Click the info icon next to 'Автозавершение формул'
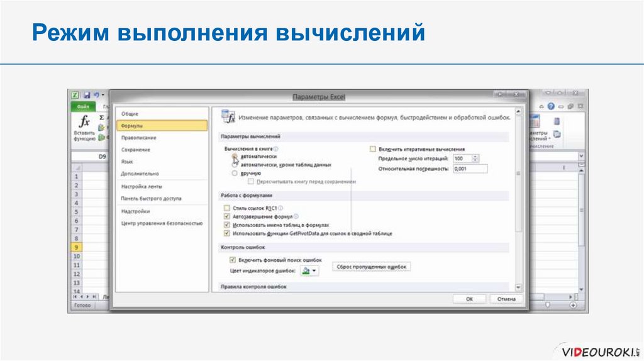The height and width of the screenshot is (361, 644). [296, 216]
